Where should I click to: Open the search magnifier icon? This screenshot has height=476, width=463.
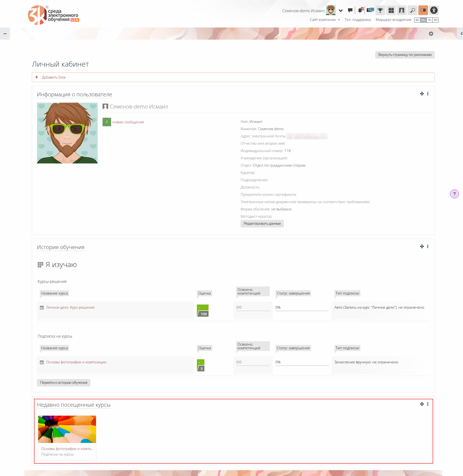click(x=412, y=10)
